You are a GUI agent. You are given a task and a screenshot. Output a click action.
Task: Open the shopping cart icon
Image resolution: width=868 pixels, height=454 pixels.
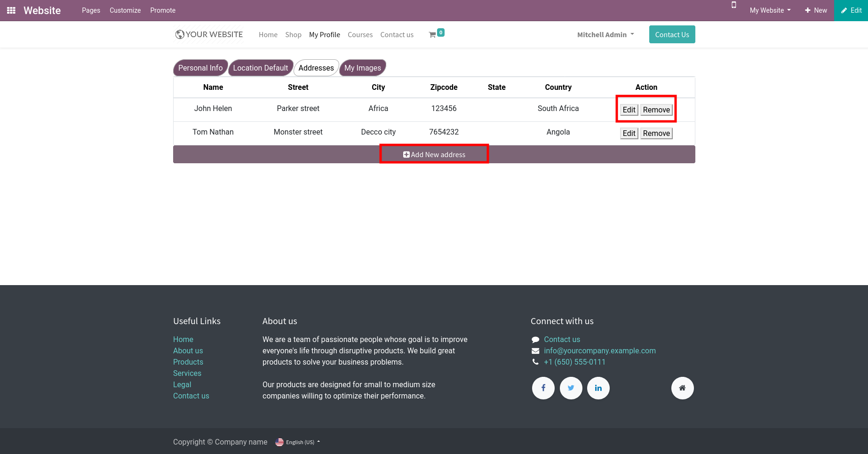coord(432,35)
